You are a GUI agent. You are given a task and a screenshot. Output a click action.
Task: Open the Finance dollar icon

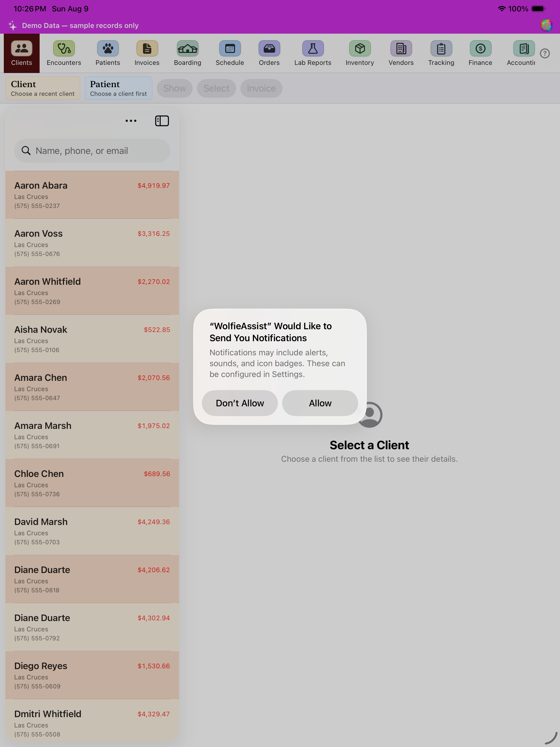point(480,49)
